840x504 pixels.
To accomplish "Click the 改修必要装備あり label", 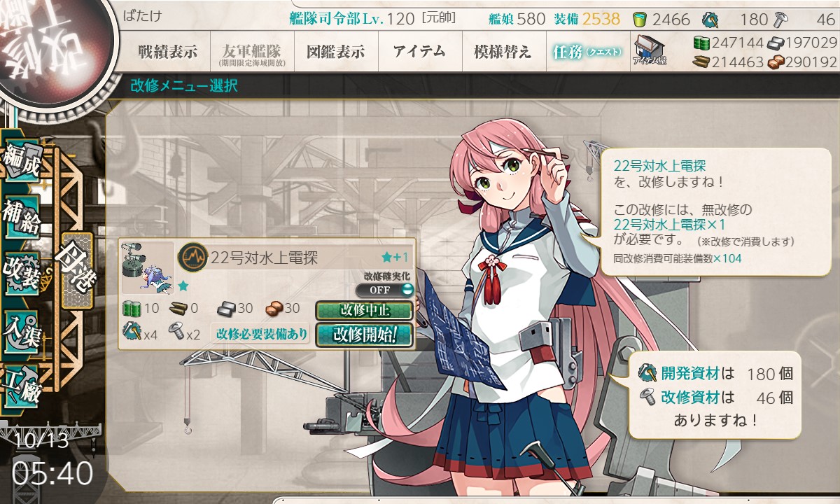I will pos(261,335).
